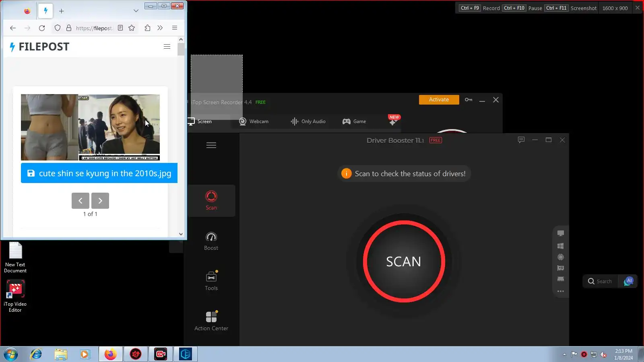Select processor chip icon in Driver Booster panel

(x=561, y=257)
